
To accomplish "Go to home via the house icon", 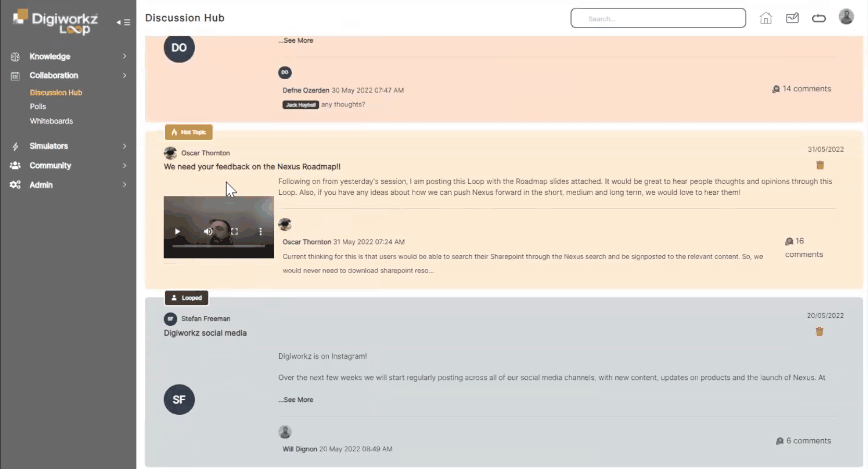I will (765, 18).
